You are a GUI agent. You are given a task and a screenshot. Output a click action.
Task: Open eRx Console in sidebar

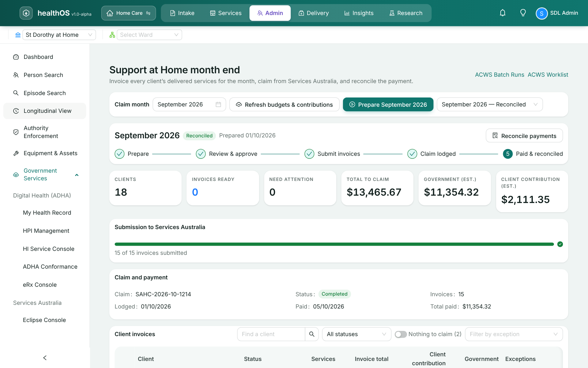[x=40, y=285]
